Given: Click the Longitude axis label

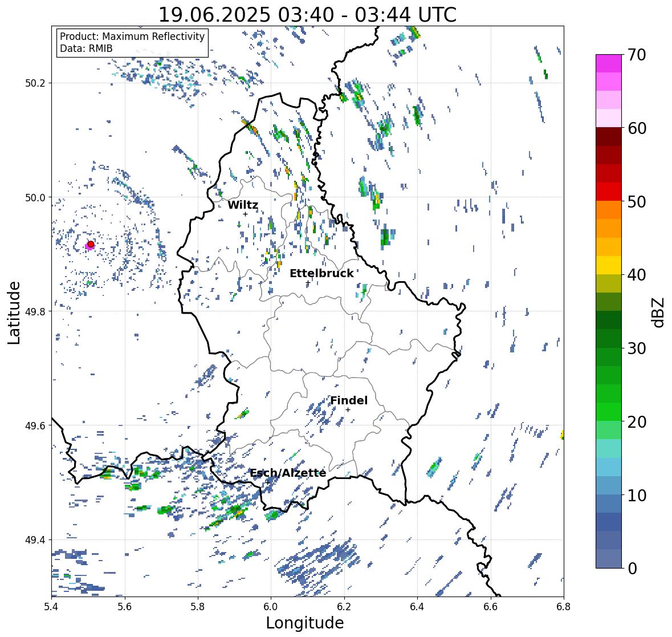Looking at the screenshot, I should (305, 623).
